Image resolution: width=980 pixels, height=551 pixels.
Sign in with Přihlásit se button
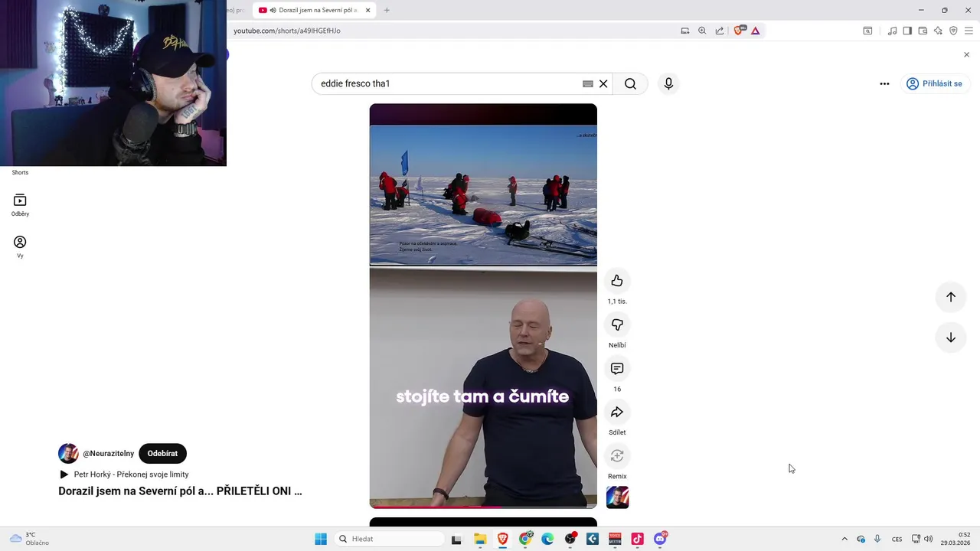pos(934,84)
